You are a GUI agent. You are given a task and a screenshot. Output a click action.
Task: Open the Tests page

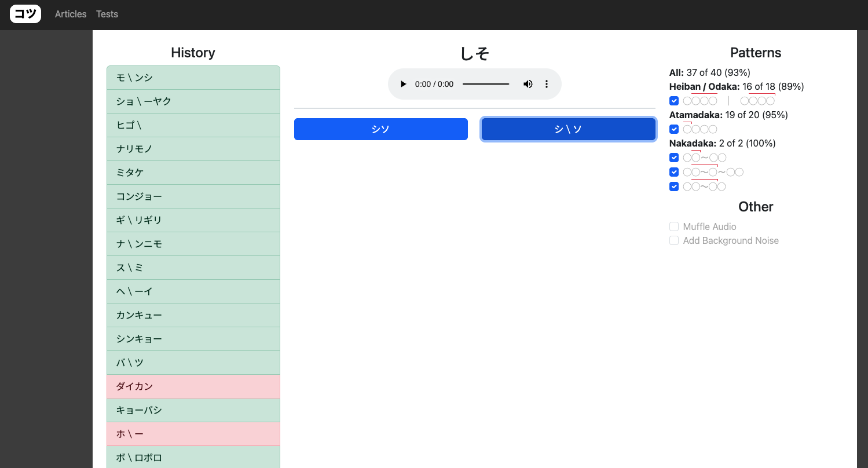pos(107,14)
